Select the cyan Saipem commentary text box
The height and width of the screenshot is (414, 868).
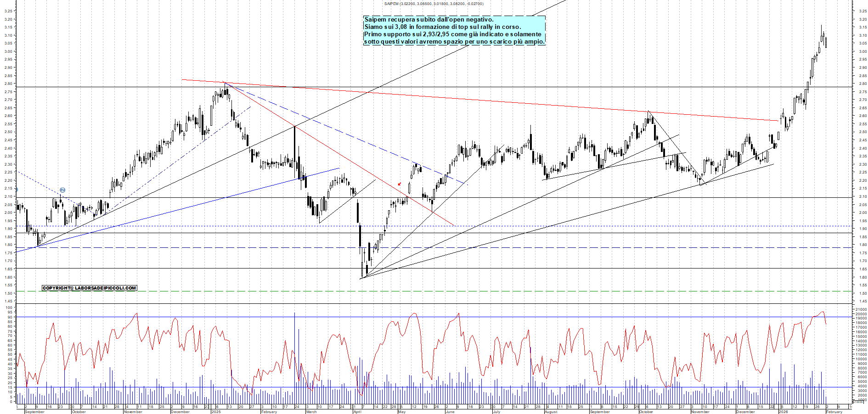(x=454, y=30)
